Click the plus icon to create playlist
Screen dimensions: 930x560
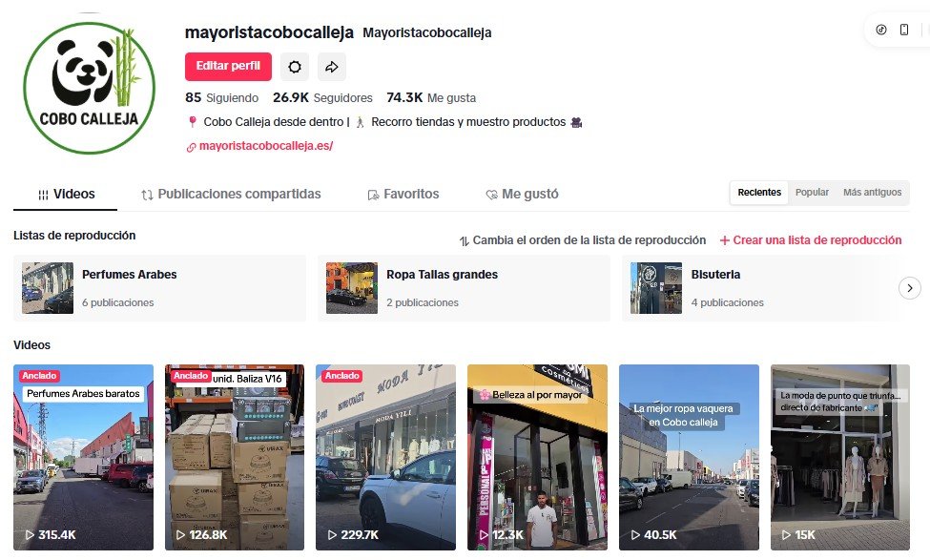tap(724, 240)
